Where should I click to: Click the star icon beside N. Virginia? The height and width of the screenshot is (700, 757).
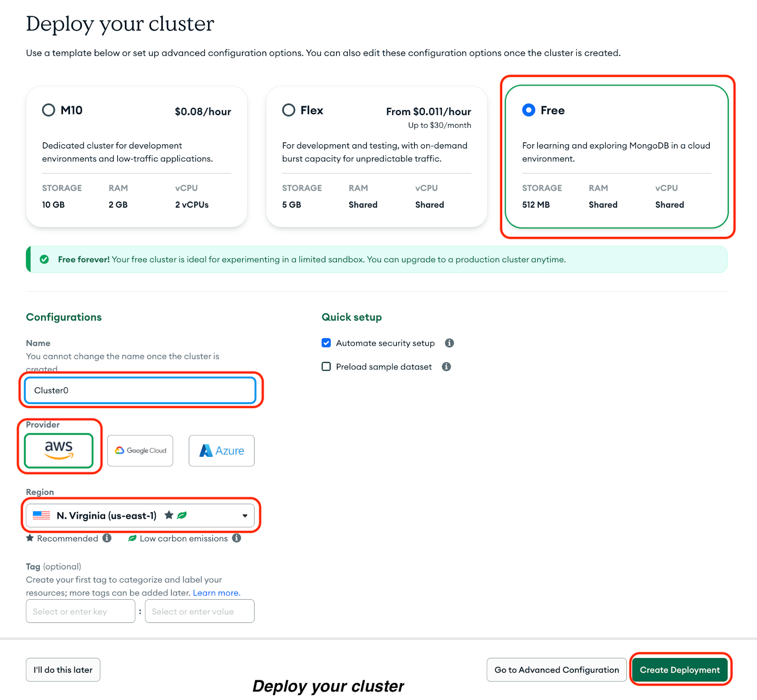[x=169, y=515]
